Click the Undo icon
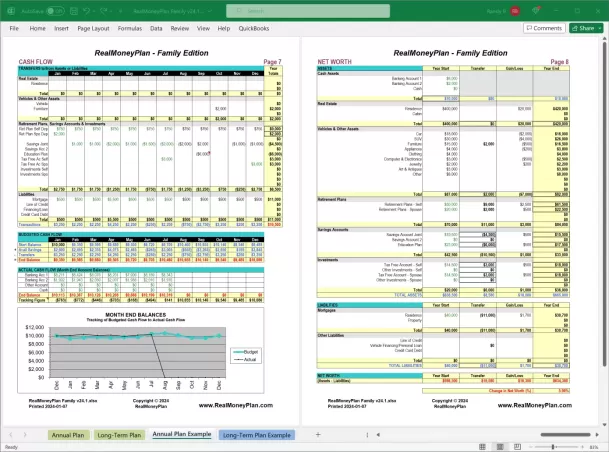 (x=86, y=11)
